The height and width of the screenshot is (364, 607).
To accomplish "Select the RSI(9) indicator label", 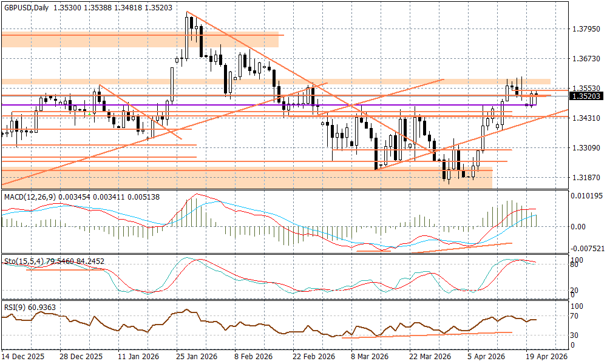I will (x=14, y=308).
